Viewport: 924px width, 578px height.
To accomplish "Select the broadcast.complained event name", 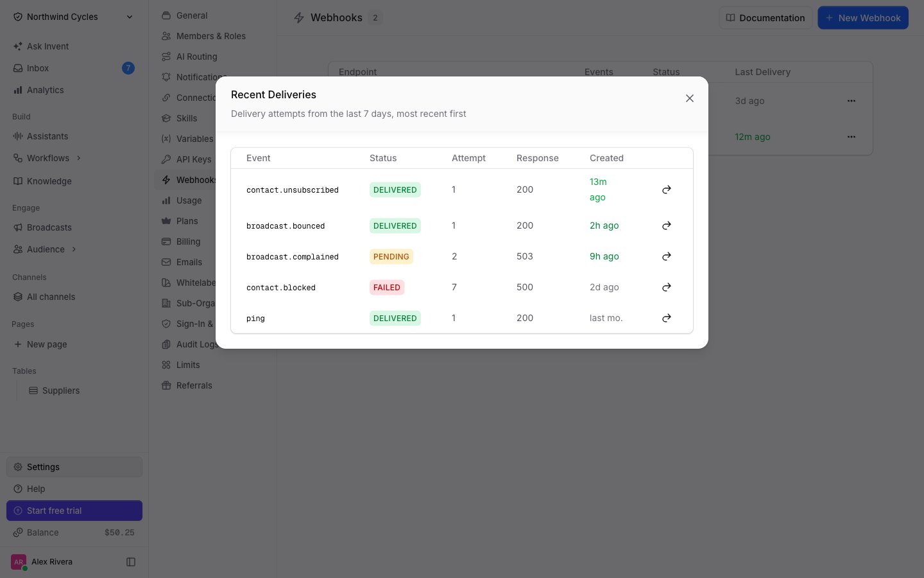I will pyautogui.click(x=293, y=257).
